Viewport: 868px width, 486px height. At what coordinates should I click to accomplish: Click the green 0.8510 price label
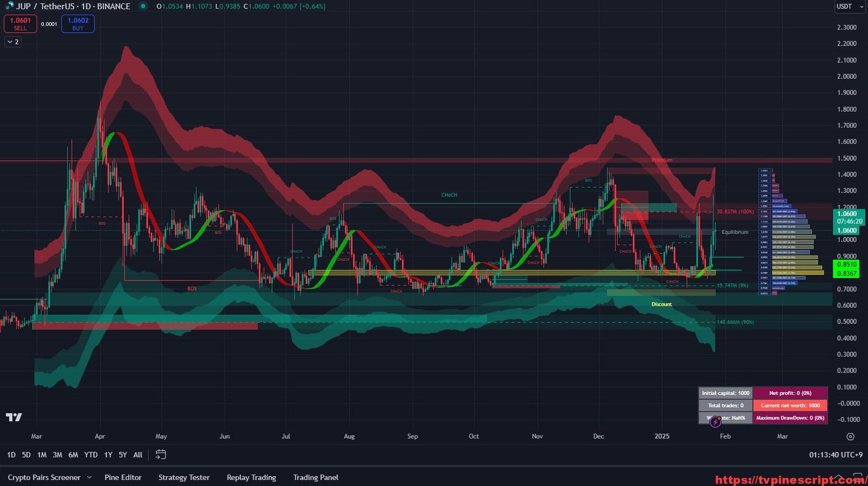point(846,264)
